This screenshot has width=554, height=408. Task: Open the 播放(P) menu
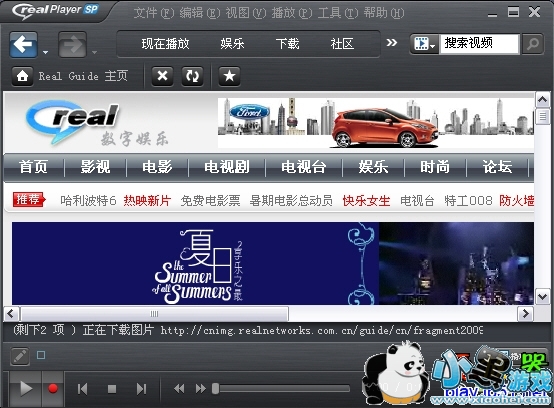292,13
